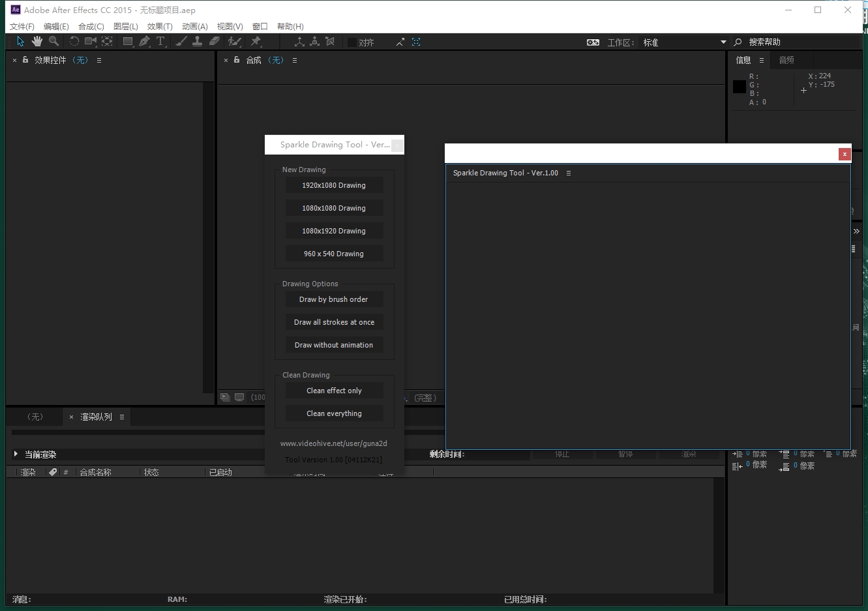Select the Roto Brush tool
This screenshot has height=611, width=868.
234,42
